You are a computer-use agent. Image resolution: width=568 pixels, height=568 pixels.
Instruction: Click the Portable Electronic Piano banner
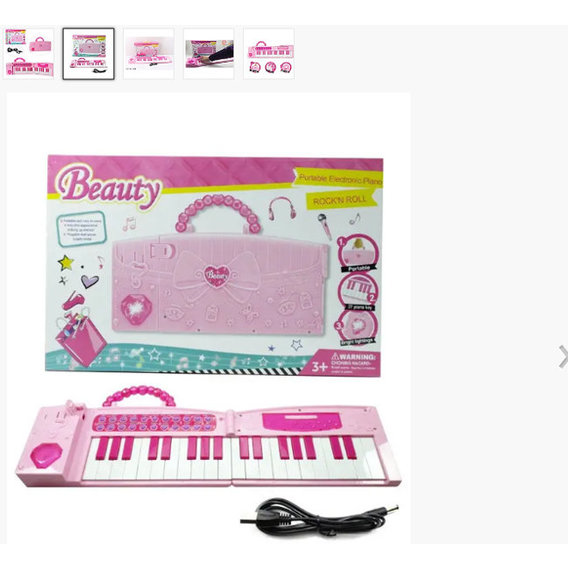(339, 178)
